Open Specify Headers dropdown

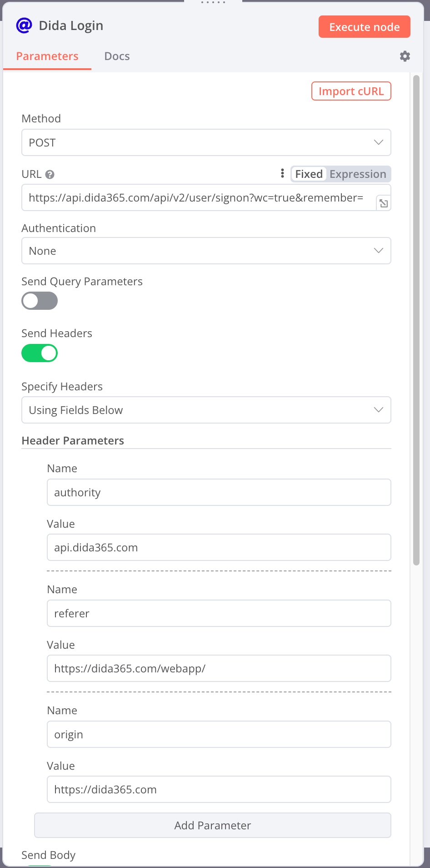[x=206, y=410]
